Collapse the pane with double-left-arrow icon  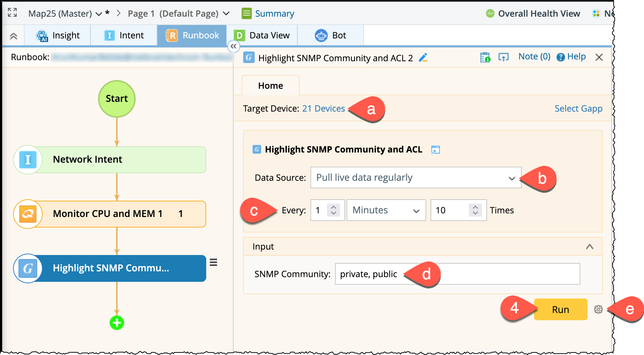[x=233, y=46]
